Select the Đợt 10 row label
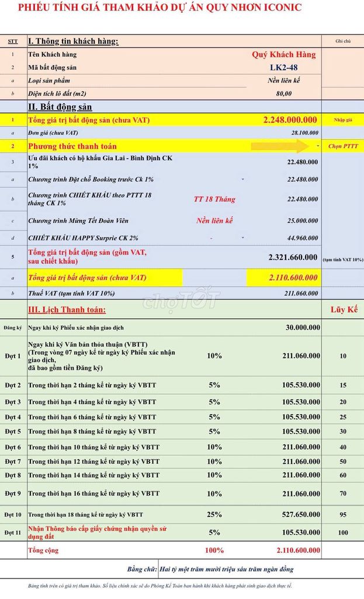This screenshot has width=364, height=599. click(x=13, y=515)
